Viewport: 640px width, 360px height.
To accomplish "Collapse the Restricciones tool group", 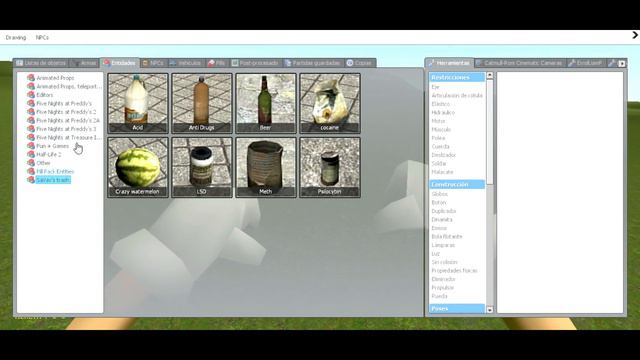I will 457,77.
